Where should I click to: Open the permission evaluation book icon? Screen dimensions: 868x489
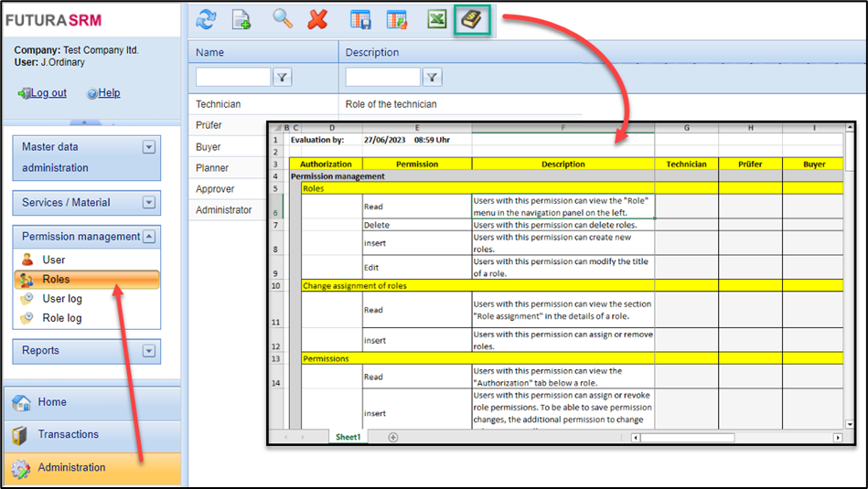click(x=473, y=19)
